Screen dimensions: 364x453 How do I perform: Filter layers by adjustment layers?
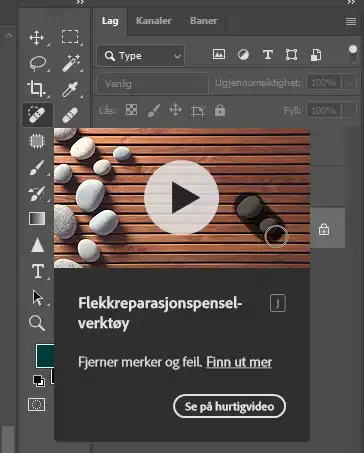(x=243, y=55)
